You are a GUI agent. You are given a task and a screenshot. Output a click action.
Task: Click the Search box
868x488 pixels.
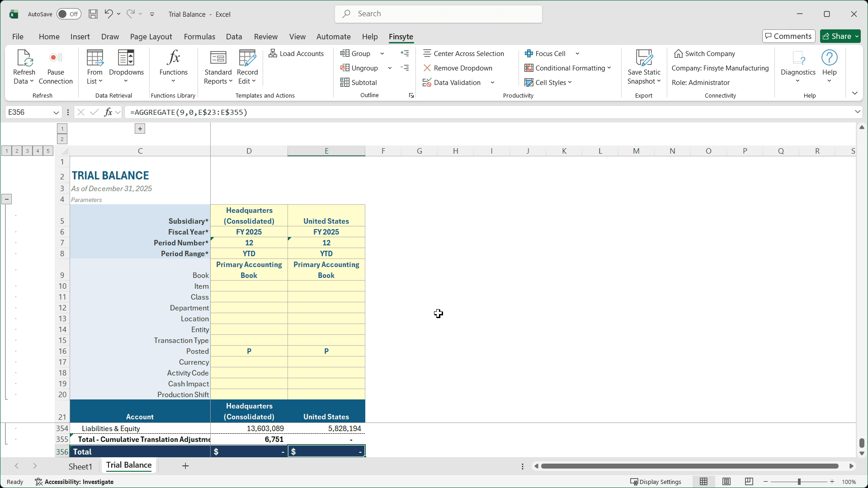pyautogui.click(x=439, y=14)
